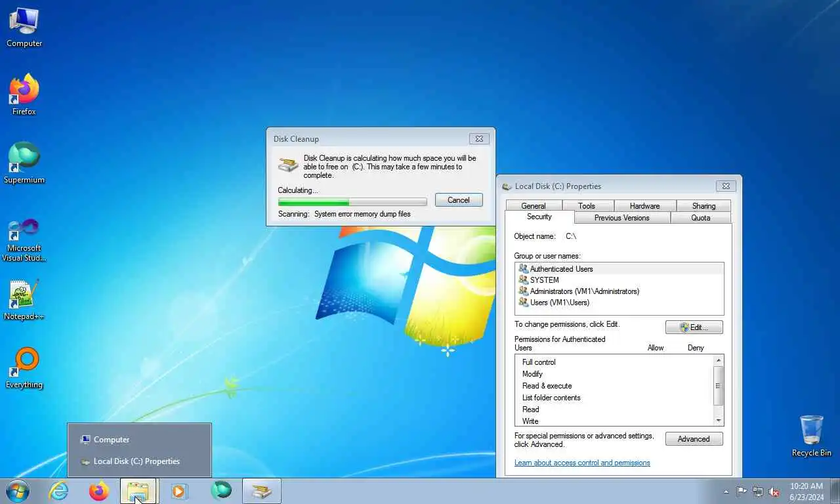Click the Read & execute permission row

(x=614, y=386)
